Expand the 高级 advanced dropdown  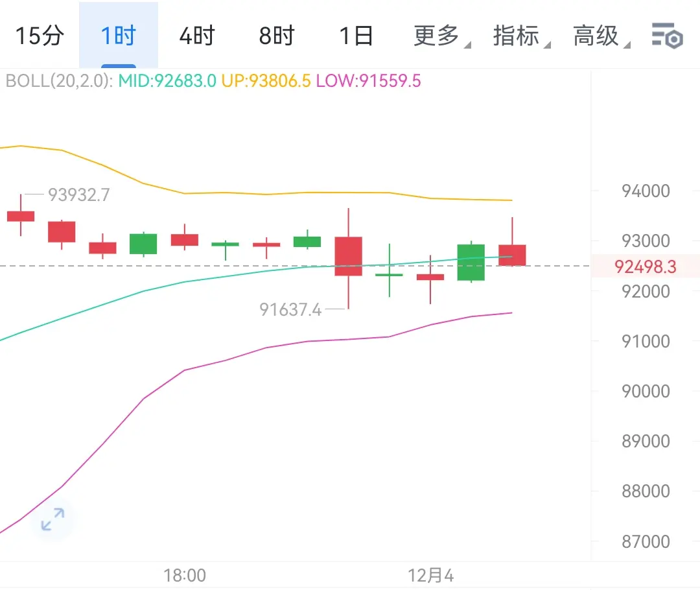(601, 36)
